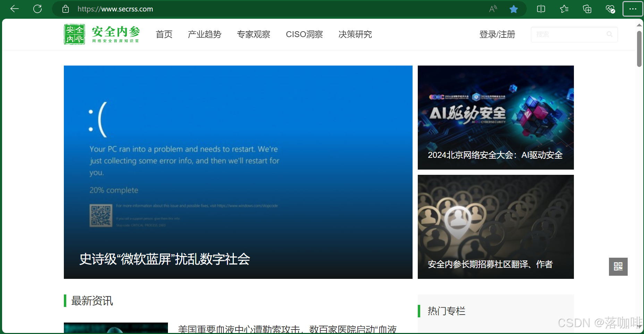The width and height of the screenshot is (644, 334).
Task: Open 专家观察 section
Action: click(254, 34)
